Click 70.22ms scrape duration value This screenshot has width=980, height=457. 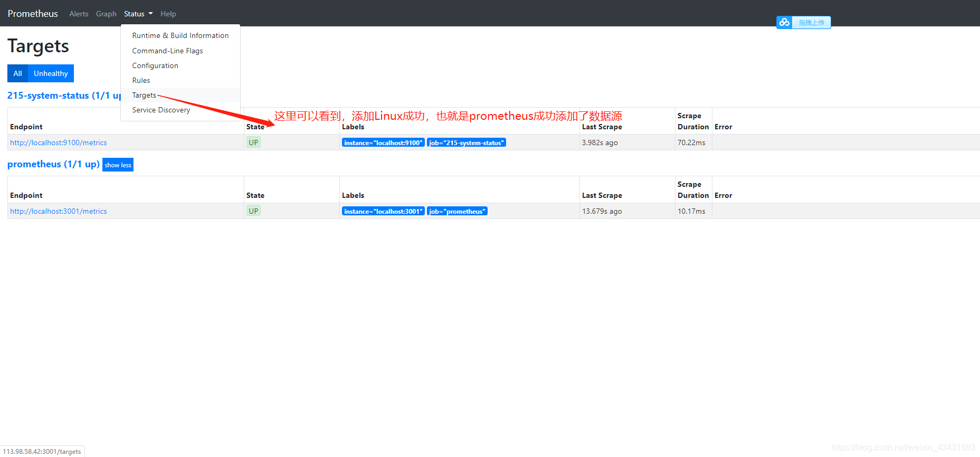coord(691,142)
